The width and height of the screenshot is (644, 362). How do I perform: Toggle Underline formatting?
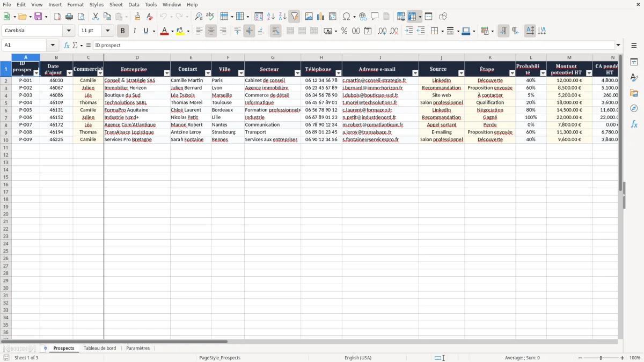(145, 31)
